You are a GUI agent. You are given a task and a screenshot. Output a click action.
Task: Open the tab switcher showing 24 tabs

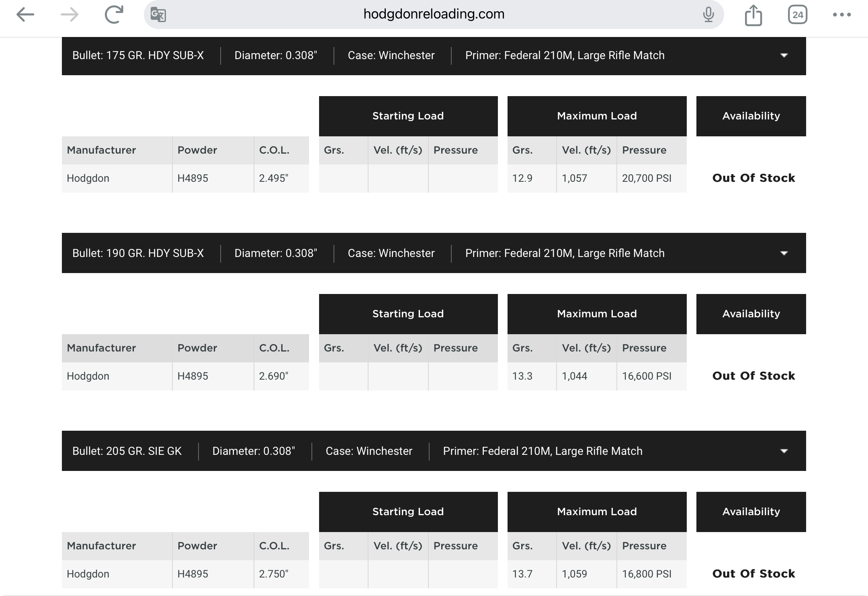tap(797, 15)
